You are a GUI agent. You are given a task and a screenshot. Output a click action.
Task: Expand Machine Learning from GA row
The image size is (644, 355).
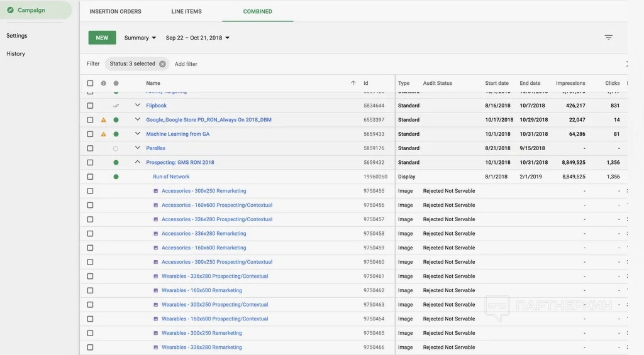click(138, 134)
